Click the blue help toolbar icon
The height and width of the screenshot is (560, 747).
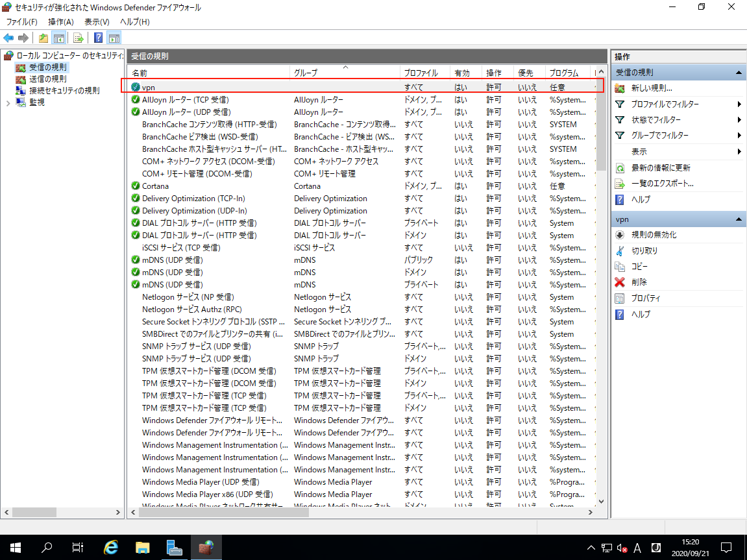click(98, 38)
